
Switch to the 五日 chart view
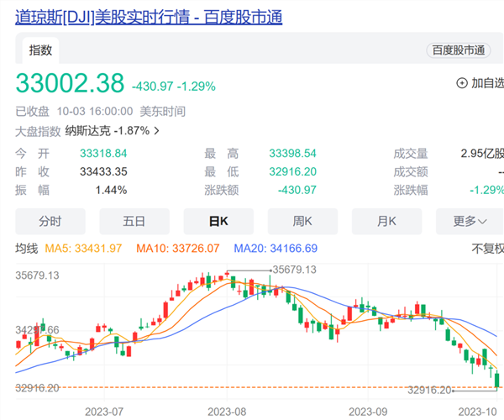(134, 222)
